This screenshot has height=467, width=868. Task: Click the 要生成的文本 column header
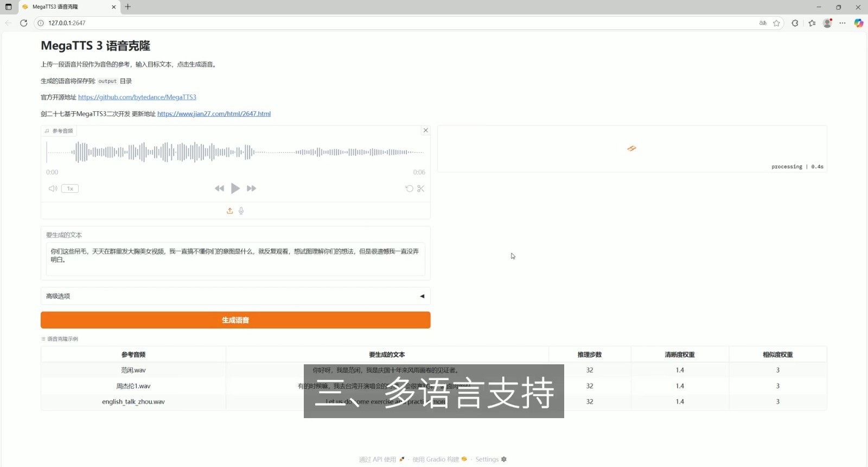coord(387,355)
